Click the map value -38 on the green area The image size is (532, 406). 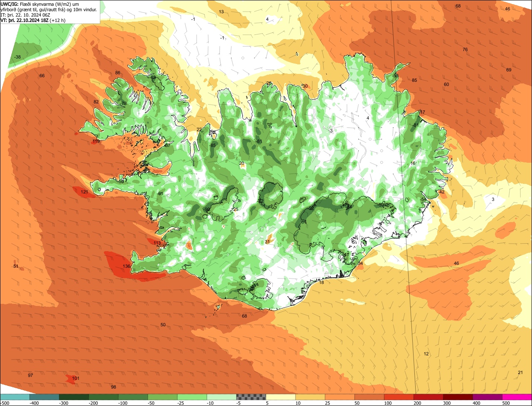click(x=17, y=57)
